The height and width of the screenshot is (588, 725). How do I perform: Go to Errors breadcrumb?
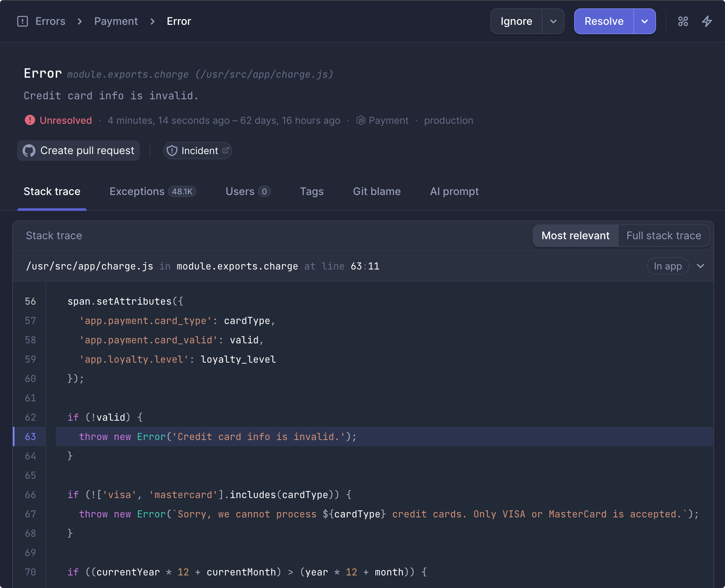pos(51,21)
